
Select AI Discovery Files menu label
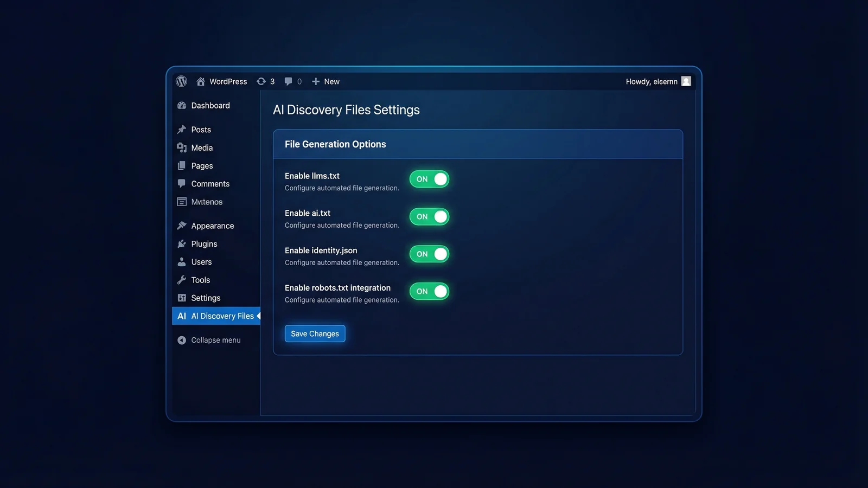click(222, 316)
